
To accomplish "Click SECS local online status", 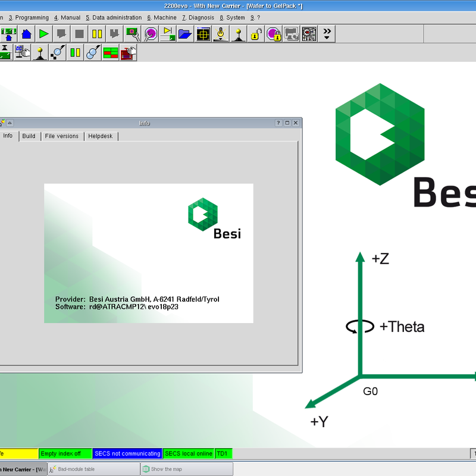I will [x=189, y=453].
